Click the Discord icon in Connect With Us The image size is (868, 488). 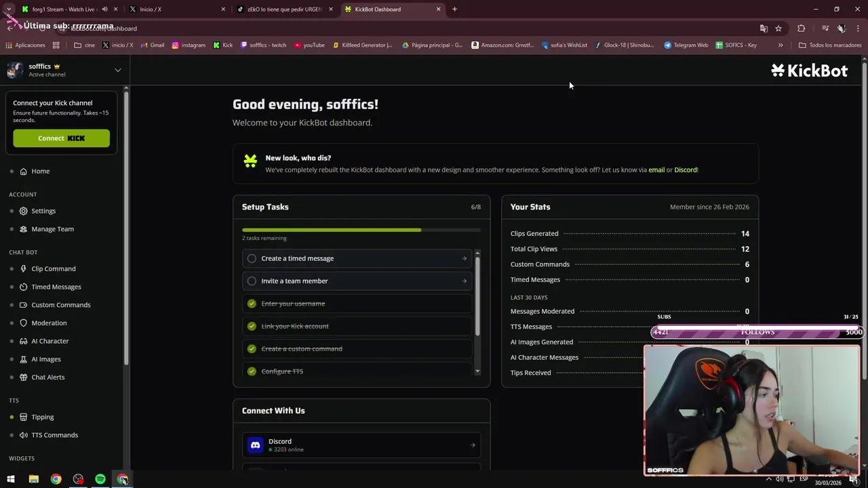pos(255,445)
